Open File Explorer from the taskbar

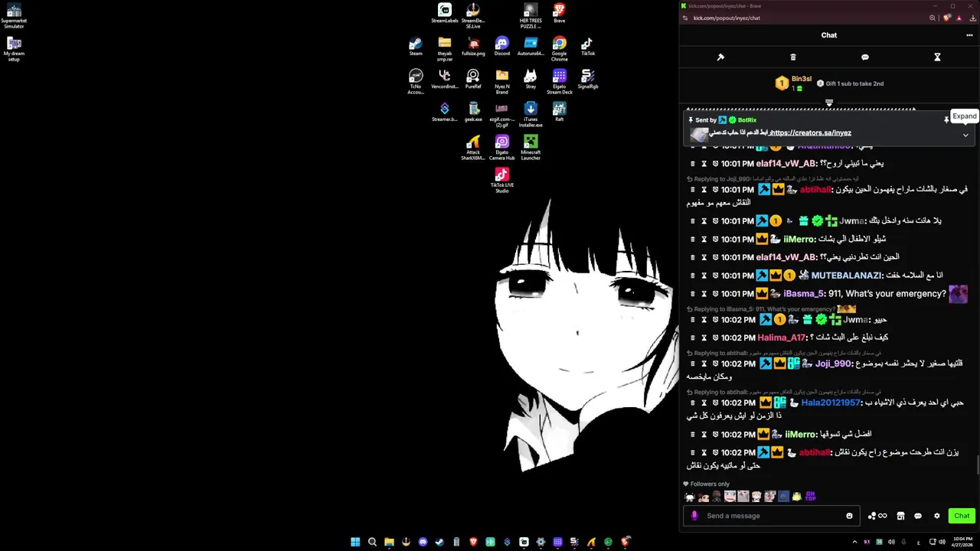tap(389, 542)
